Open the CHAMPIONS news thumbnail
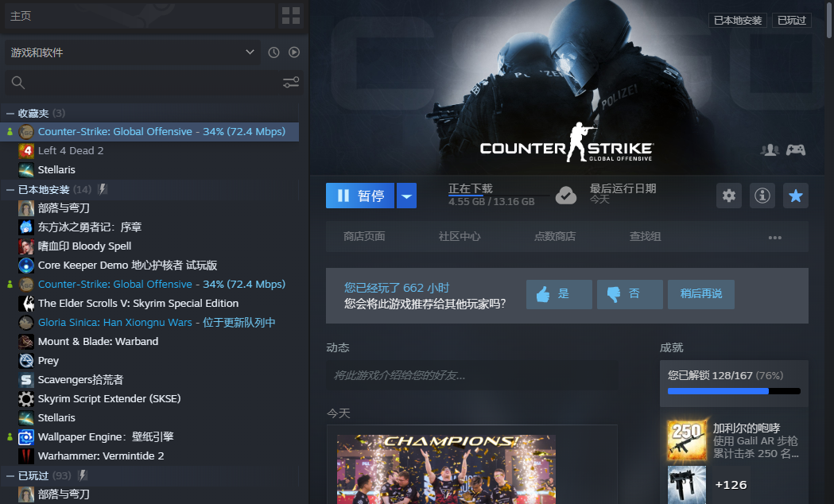 (446, 469)
